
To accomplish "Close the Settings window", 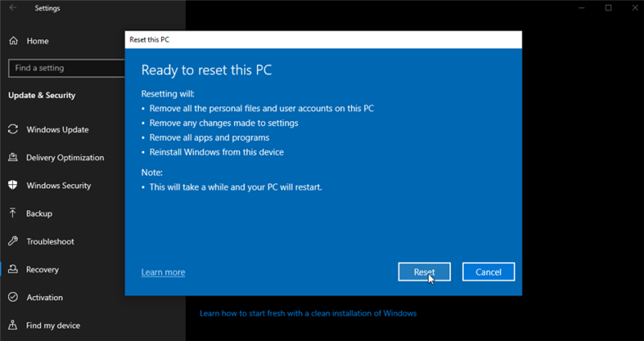I will (635, 8).
